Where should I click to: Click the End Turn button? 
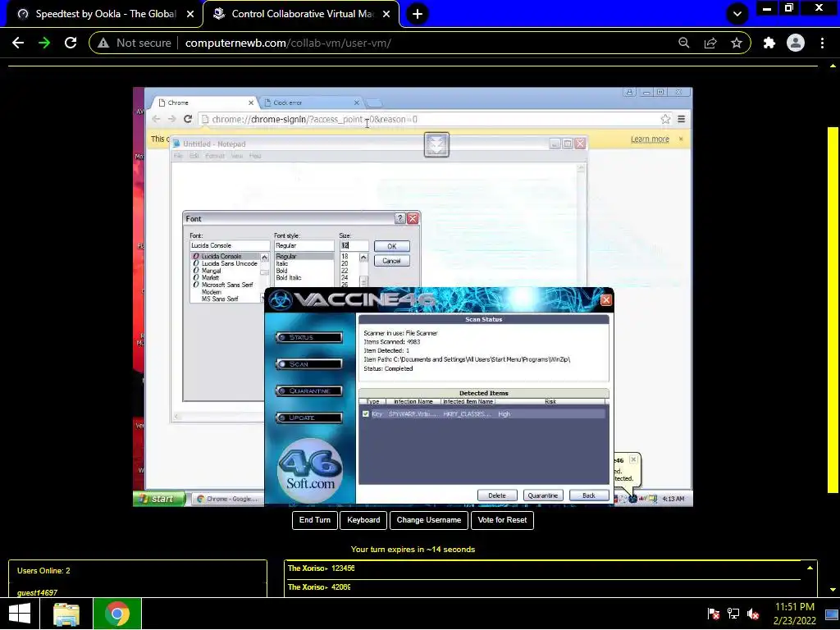click(314, 520)
